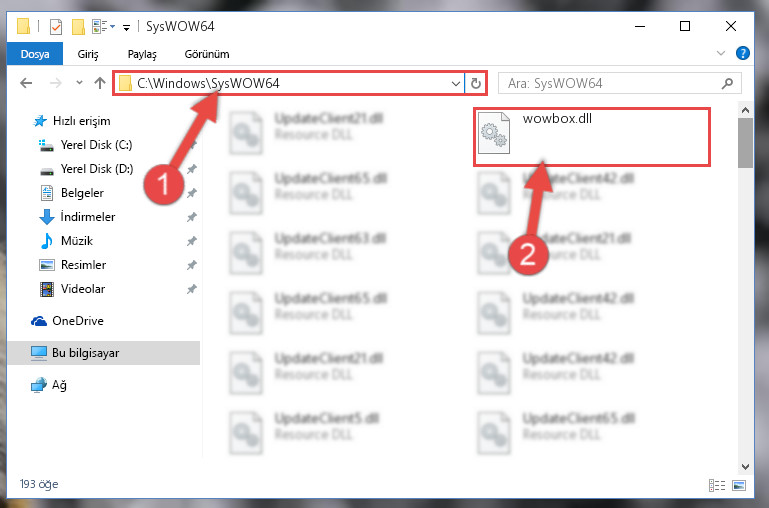Click the Properties quick access toolbar icon
Viewport: 769px width, 508px height.
tap(56, 26)
